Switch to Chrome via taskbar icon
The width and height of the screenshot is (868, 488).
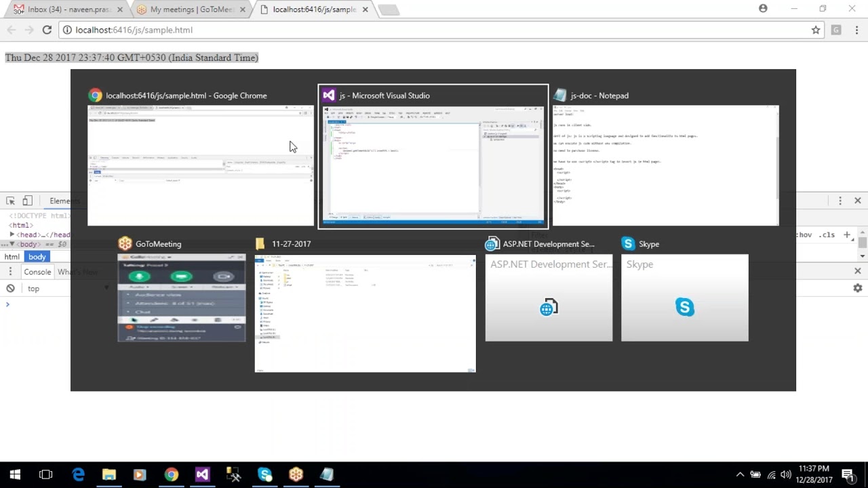coord(171,474)
